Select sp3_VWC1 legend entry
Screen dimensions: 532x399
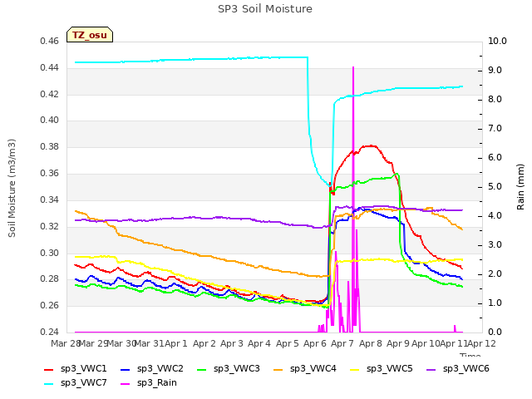click(76, 369)
